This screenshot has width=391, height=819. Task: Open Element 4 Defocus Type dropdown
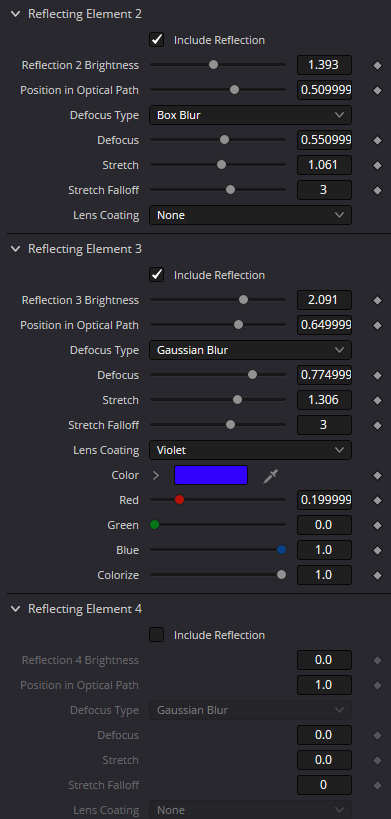(x=251, y=710)
